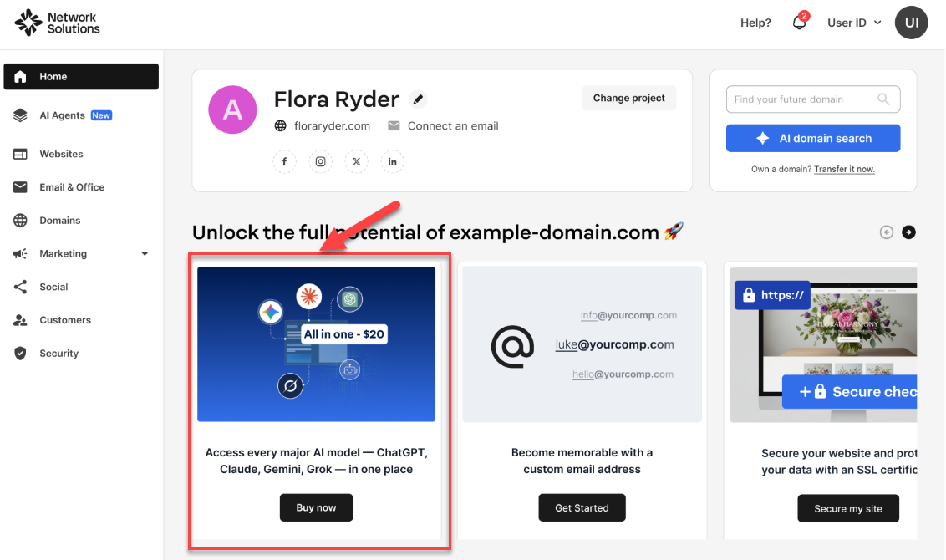Click 'Access every major AI model' text

tap(316, 461)
